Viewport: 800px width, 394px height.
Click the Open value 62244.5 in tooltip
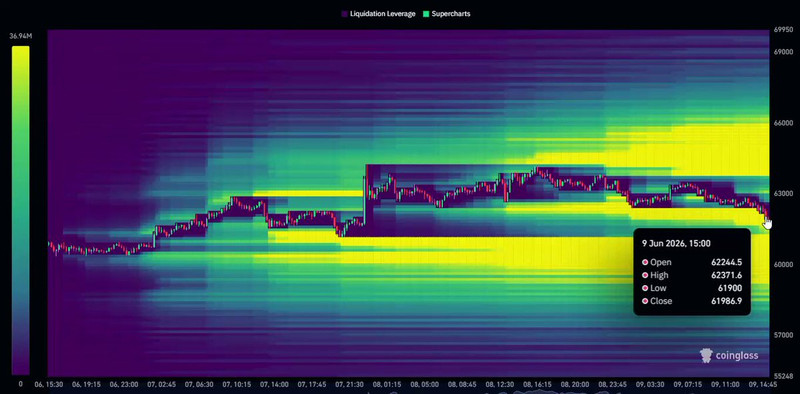point(727,262)
